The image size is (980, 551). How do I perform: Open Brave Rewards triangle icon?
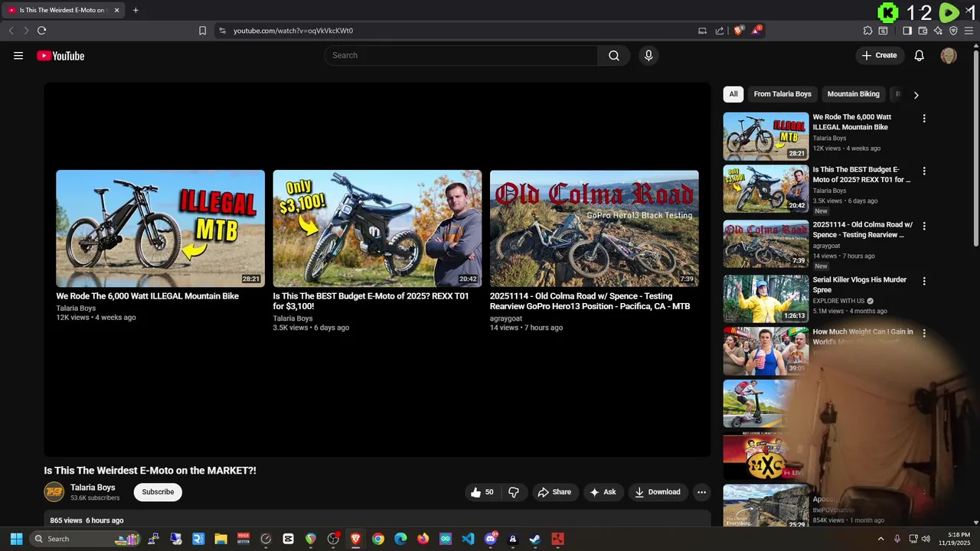(756, 31)
